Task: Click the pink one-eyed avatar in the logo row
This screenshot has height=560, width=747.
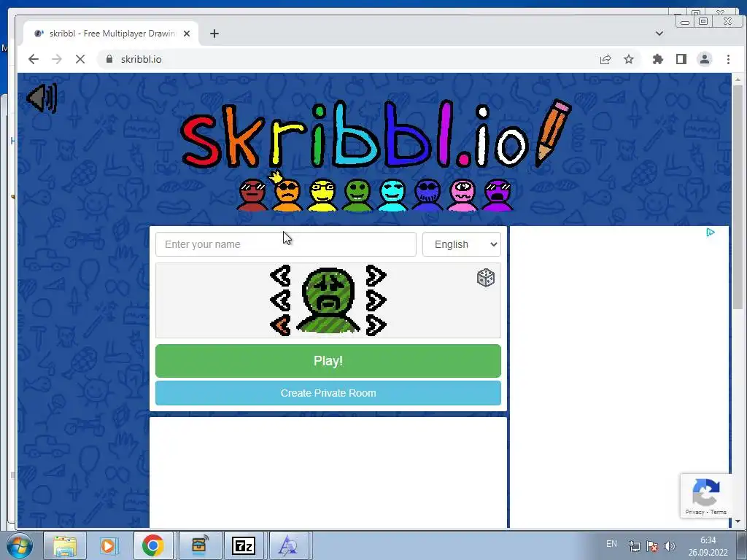Action: coord(462,195)
